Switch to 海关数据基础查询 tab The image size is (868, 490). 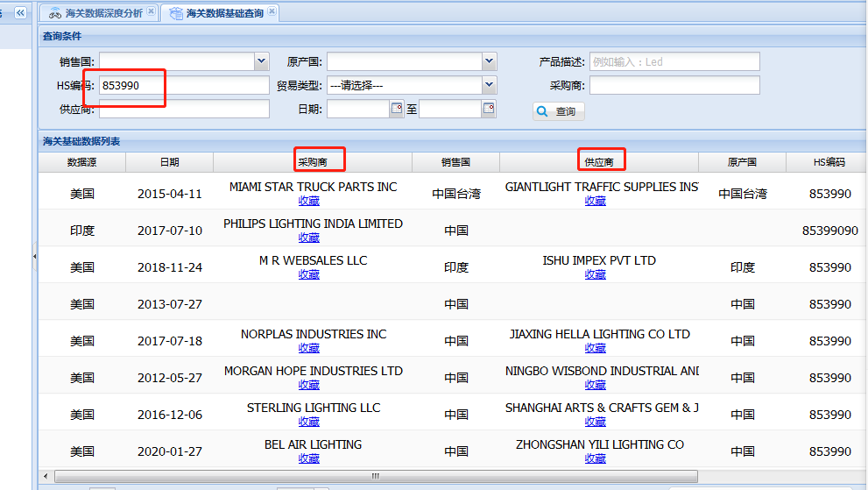[x=219, y=13]
